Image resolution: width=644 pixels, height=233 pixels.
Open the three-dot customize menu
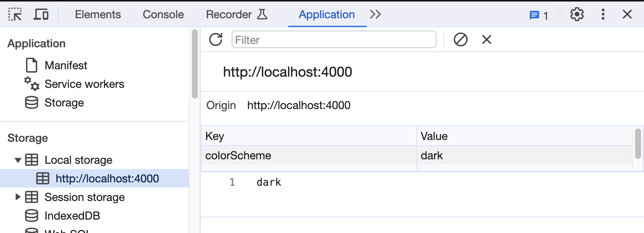click(x=603, y=15)
